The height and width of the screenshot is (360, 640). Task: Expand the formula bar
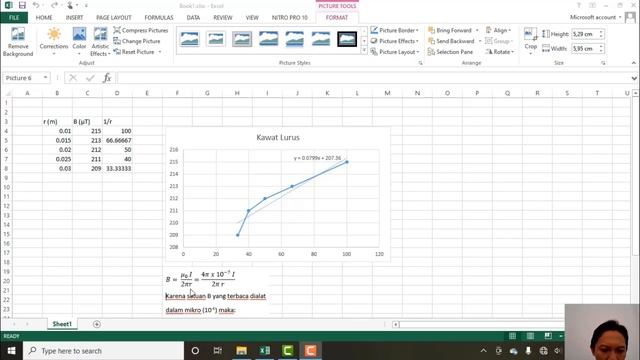pos(634,78)
